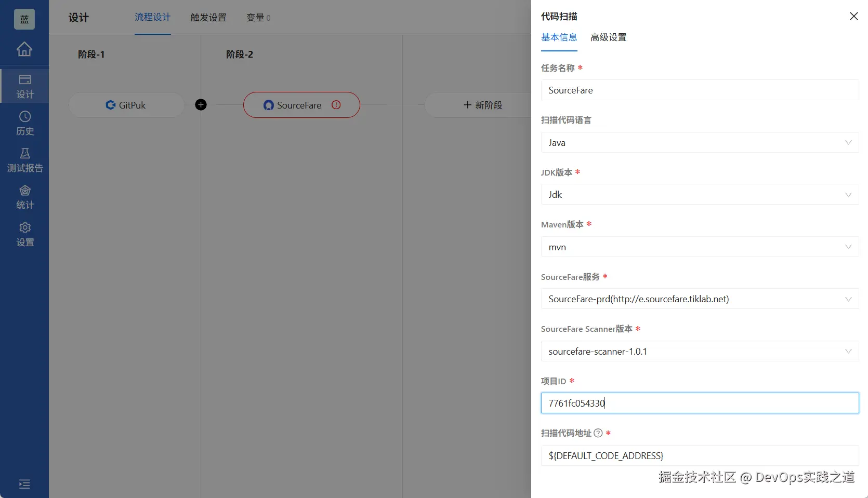Select the 高级设置 tab
The image size is (868, 498).
pyautogui.click(x=609, y=37)
